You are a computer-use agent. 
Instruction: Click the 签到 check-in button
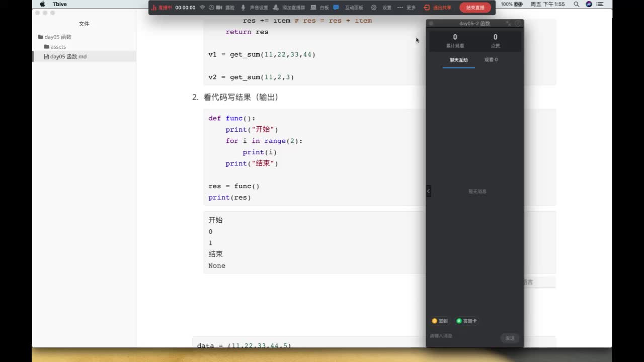pos(440,321)
